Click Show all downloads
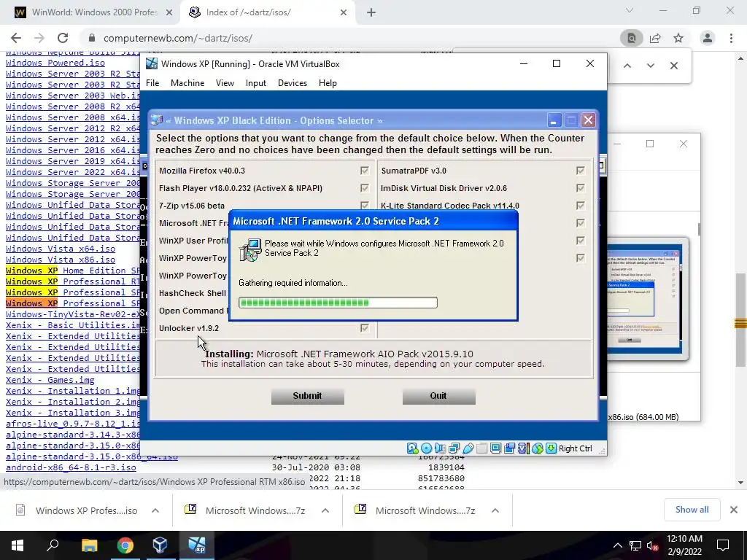 pyautogui.click(x=692, y=510)
